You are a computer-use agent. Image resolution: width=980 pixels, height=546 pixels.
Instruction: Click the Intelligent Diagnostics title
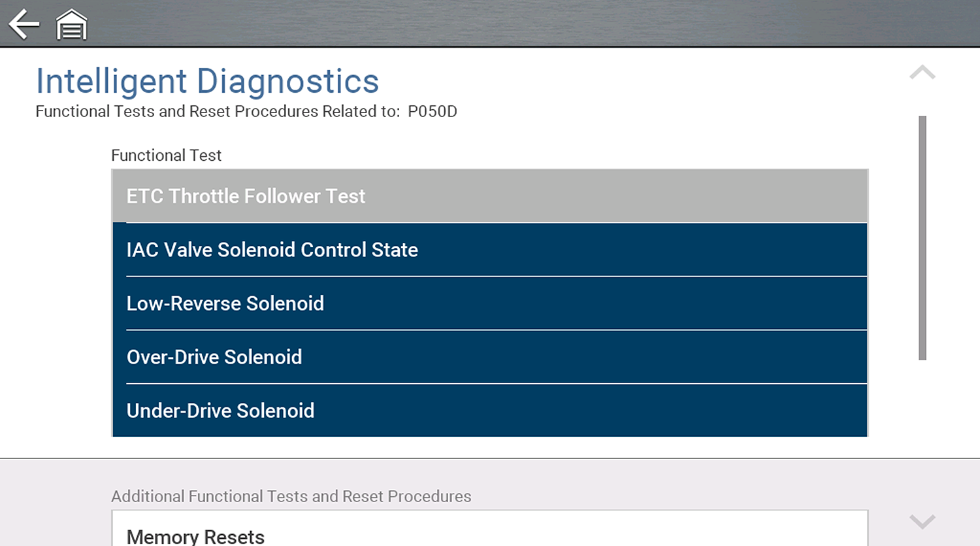click(x=207, y=82)
